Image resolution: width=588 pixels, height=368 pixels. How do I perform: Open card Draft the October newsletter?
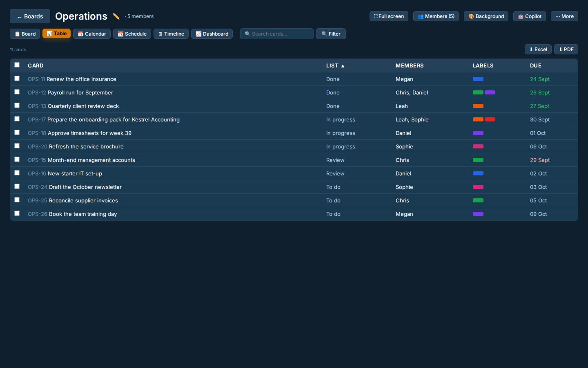pyautogui.click(x=85, y=187)
